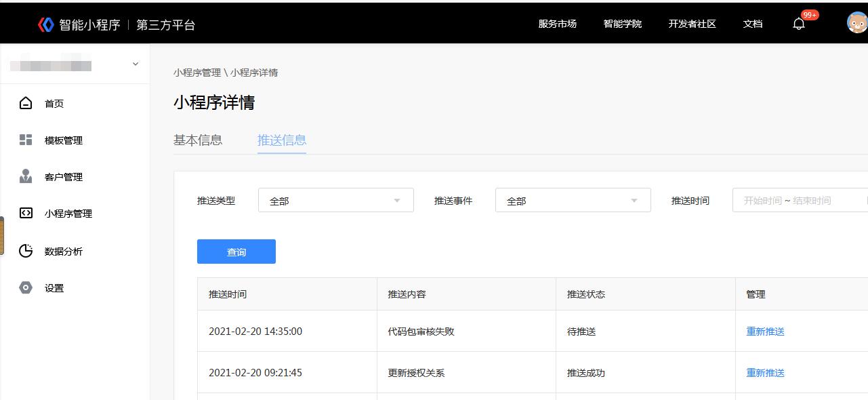868x400 pixels.
Task: Click the 模板管理 grid icon
Action: [x=26, y=140]
